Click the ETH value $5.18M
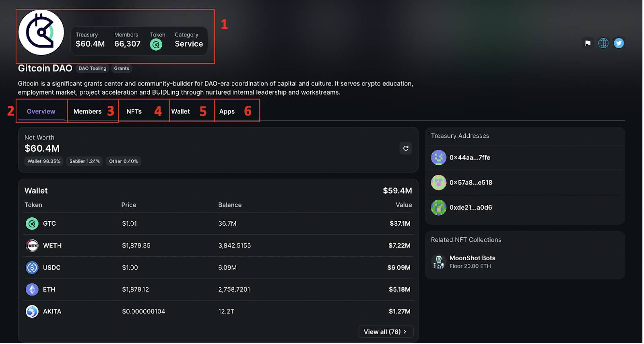The height and width of the screenshot is (344, 644). (400, 289)
